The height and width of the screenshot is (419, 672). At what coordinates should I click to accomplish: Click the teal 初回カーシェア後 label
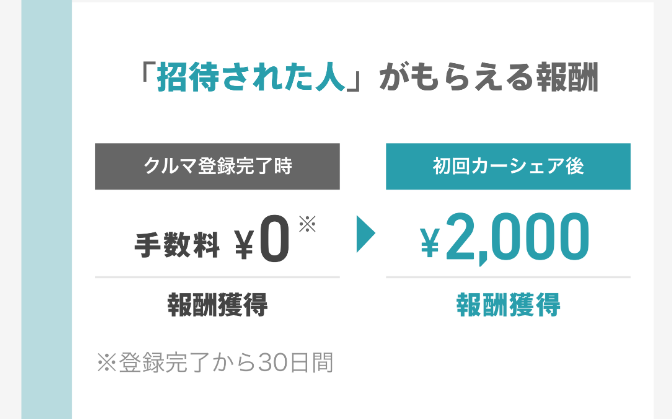coord(508,166)
